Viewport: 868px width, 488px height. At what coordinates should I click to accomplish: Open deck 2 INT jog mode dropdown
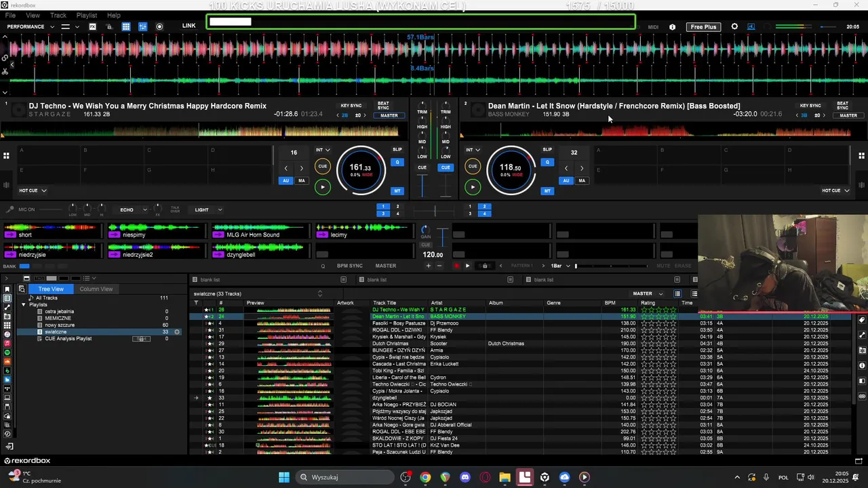(x=473, y=150)
